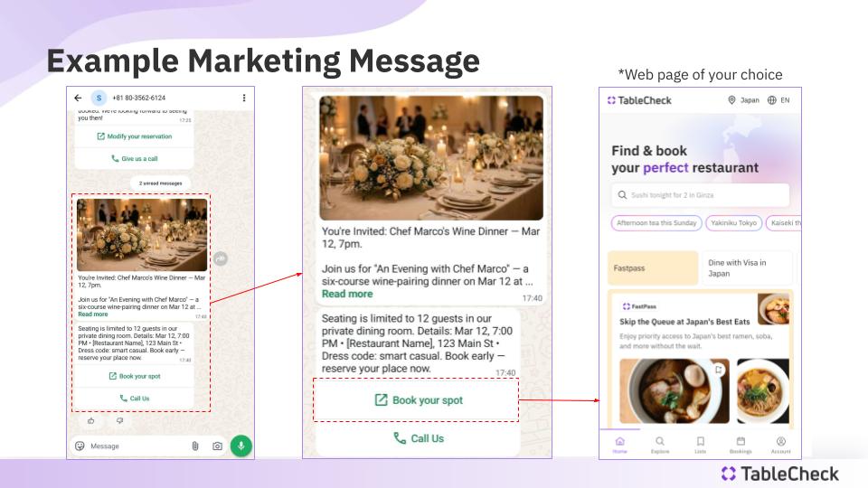The height and width of the screenshot is (488, 868).
Task: Tap the attachment paperclip icon
Action: 195,446
